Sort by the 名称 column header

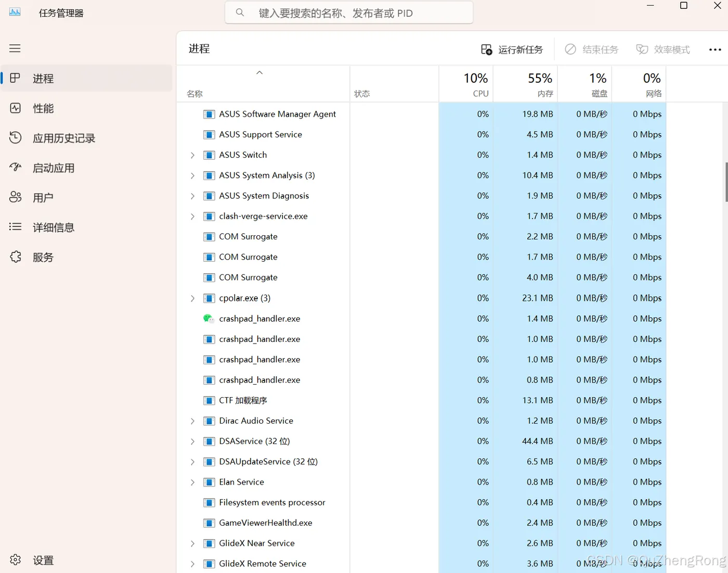(x=263, y=84)
